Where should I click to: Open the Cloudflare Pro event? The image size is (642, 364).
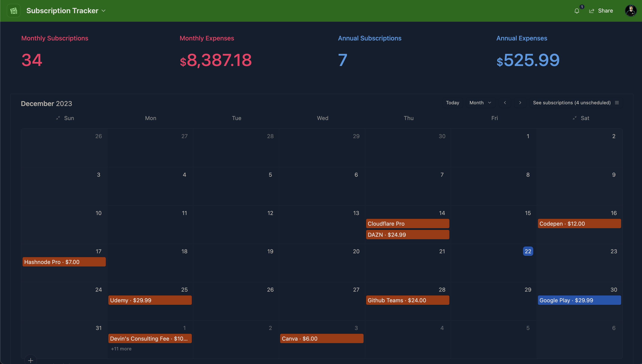click(407, 224)
